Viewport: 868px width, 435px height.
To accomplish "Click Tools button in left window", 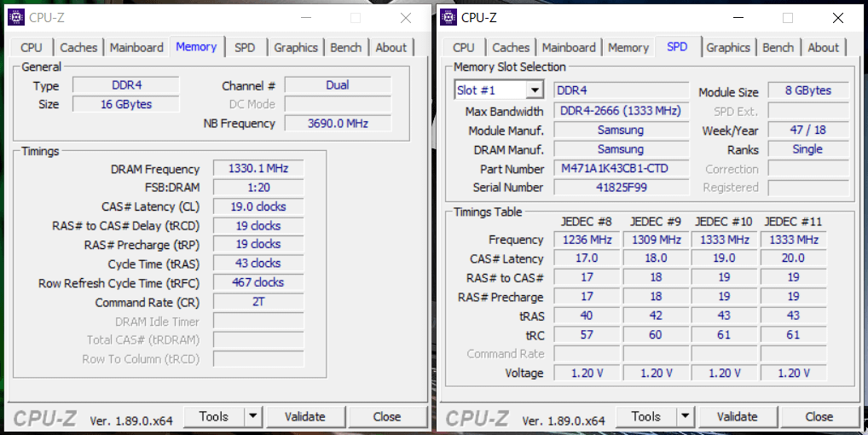I will click(x=214, y=416).
